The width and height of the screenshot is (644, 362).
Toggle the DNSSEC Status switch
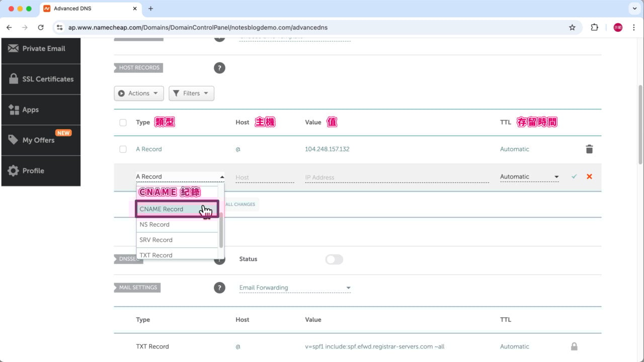click(334, 259)
